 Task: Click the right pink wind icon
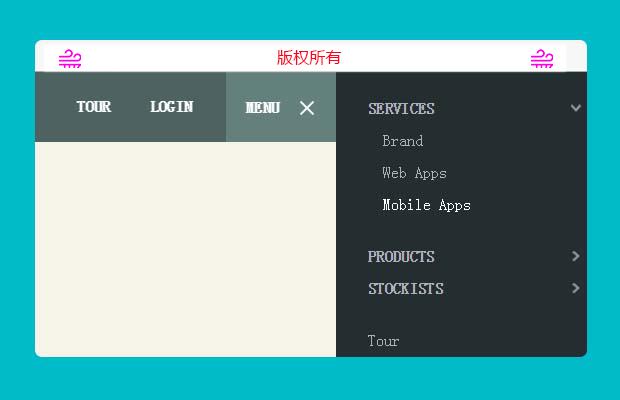coord(541,59)
